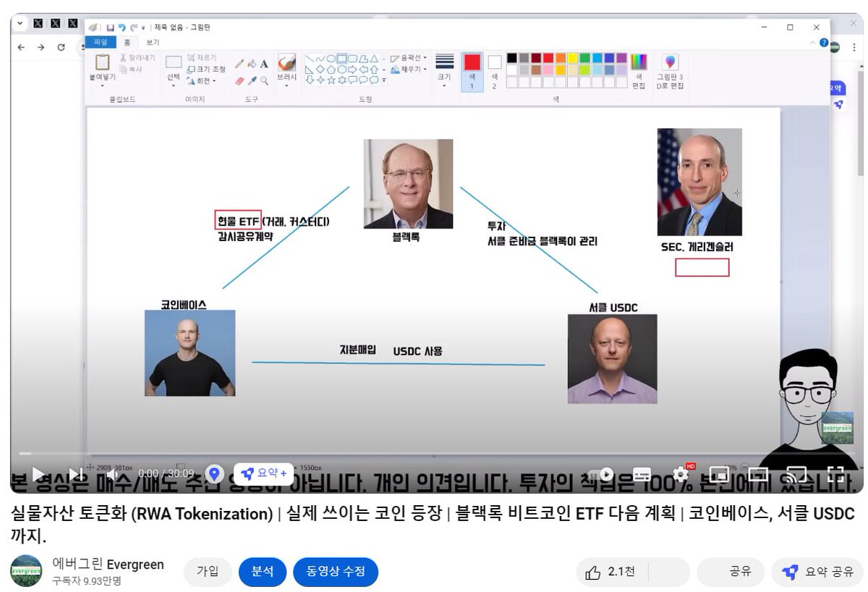The height and width of the screenshot is (592, 868).
Task: Click the Redo arrow in Paint title bar
Action: [x=133, y=28]
